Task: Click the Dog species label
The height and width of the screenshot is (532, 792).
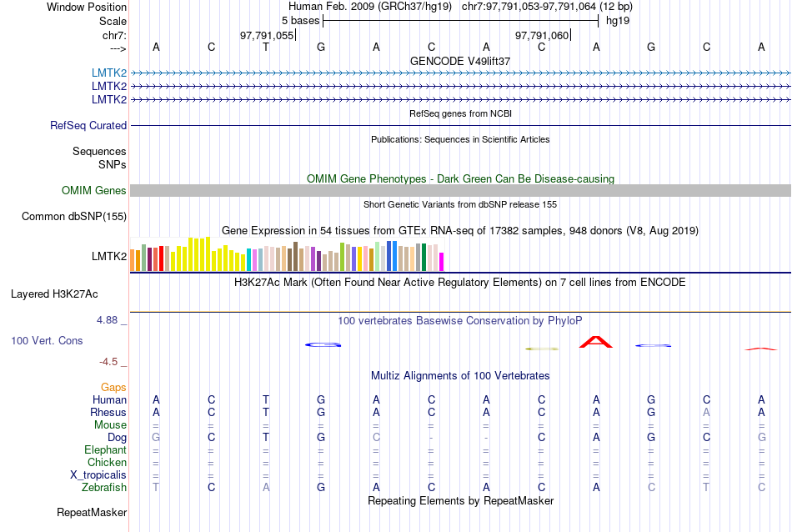Action: point(118,438)
